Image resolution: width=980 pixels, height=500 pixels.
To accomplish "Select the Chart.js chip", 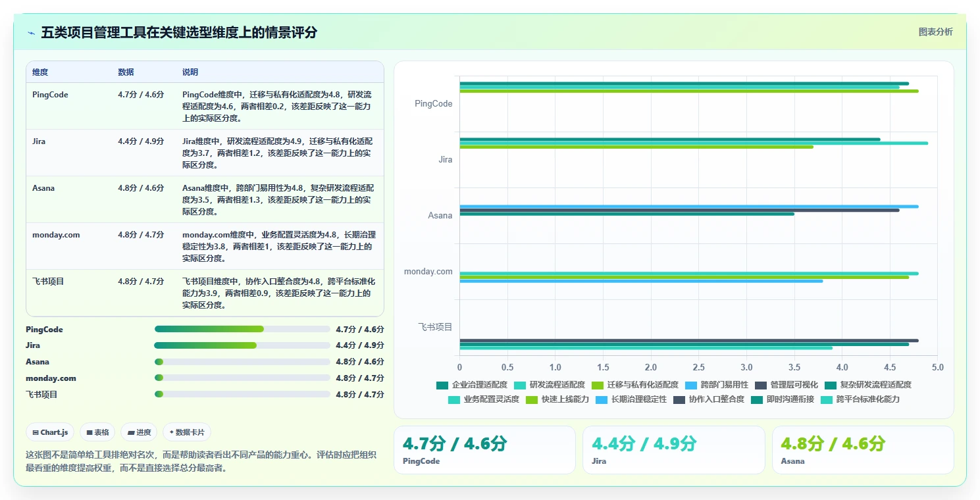I will point(50,432).
